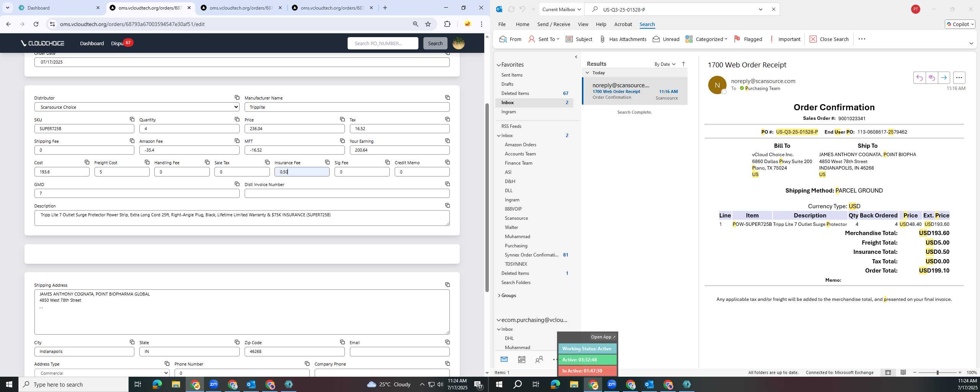The width and height of the screenshot is (980, 392).
Task: Open Dashboard link in CloudChoice navbar
Action: coord(92,43)
